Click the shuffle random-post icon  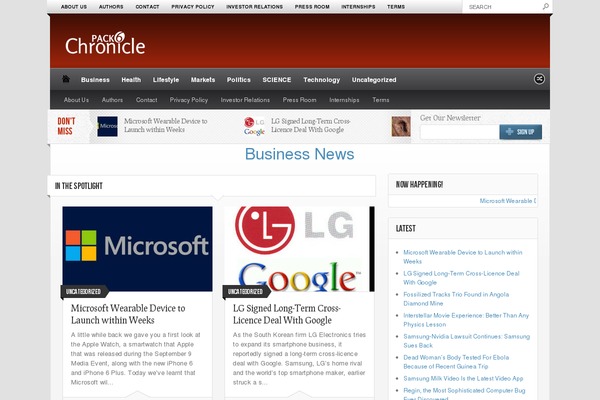[539, 79]
